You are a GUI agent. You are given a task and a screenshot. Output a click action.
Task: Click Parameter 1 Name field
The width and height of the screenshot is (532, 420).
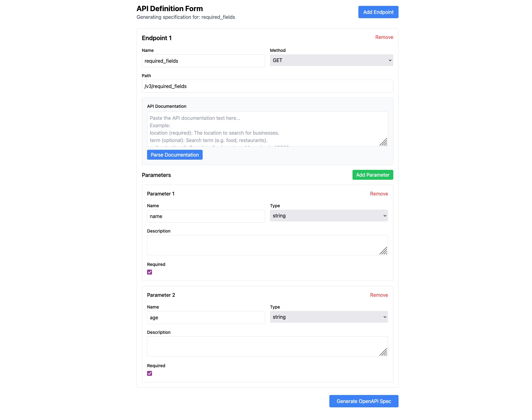pyautogui.click(x=206, y=216)
